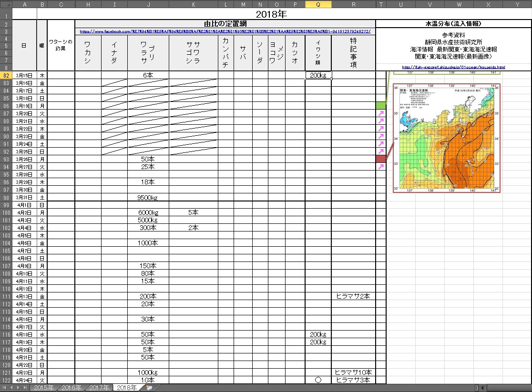Viewport: 532px width, 392px height.
Task: Switch to the 2016年 sheet tab
Action: [x=71, y=388]
